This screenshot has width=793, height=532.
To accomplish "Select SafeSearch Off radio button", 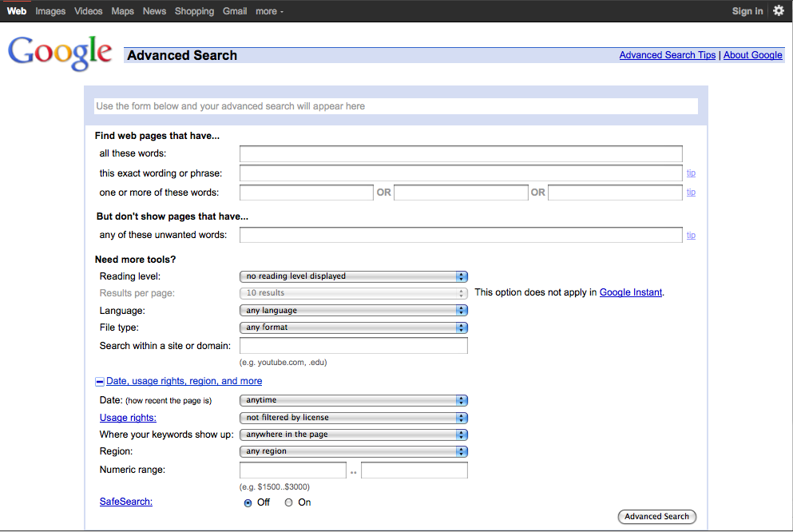I will click(x=248, y=502).
